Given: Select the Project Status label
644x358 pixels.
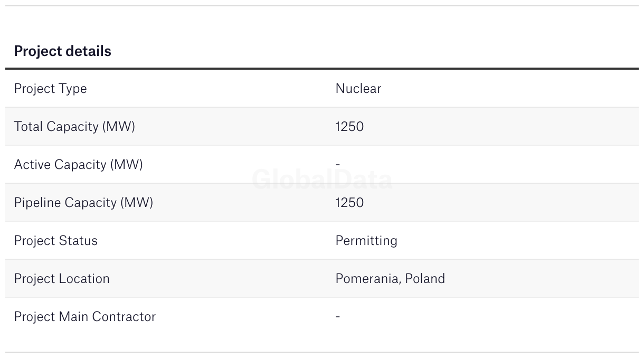Looking at the screenshot, I should 55,241.
